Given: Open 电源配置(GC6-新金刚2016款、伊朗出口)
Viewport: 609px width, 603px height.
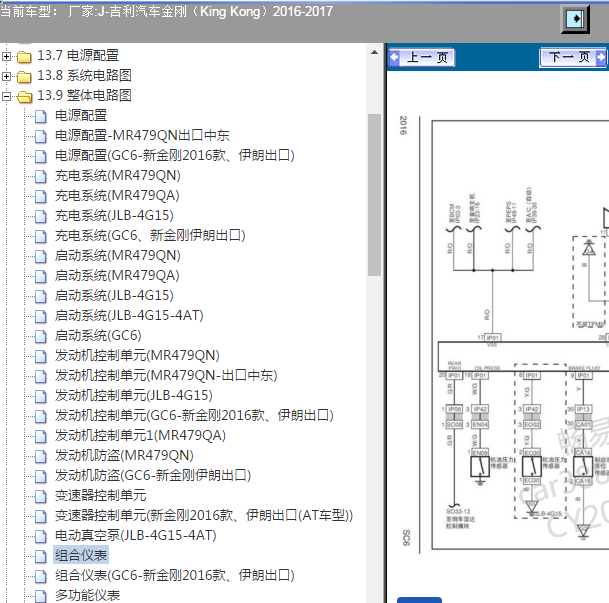Looking at the screenshot, I should click(x=174, y=155).
